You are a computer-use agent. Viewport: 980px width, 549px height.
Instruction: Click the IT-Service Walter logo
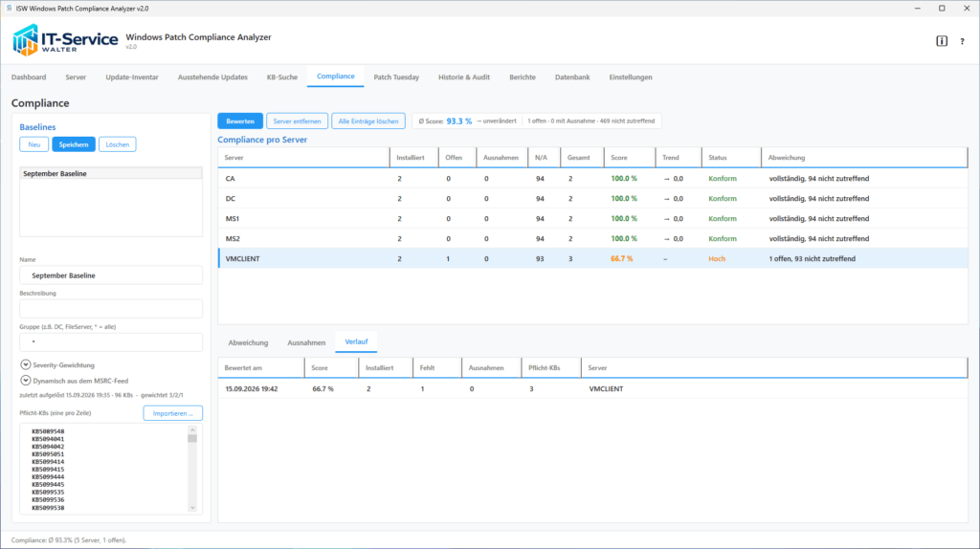[x=65, y=40]
